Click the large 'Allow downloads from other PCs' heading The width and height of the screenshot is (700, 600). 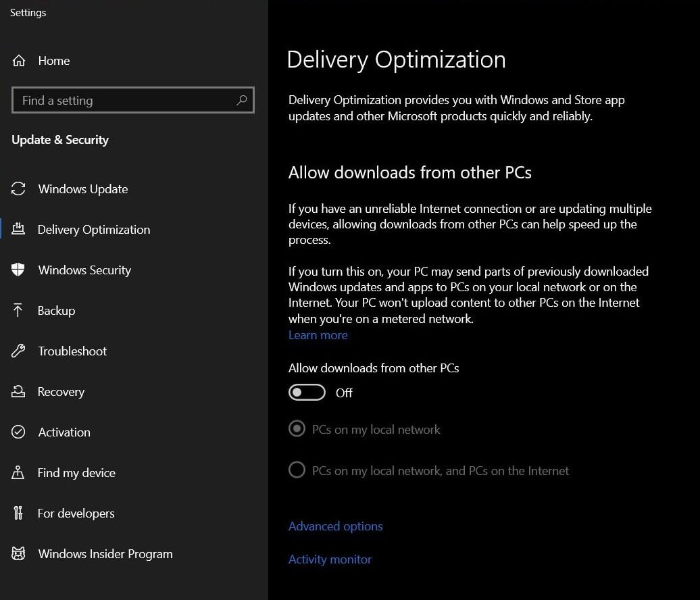point(410,172)
